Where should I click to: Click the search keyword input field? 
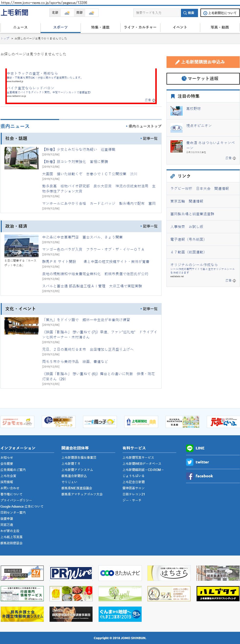(x=156, y=13)
